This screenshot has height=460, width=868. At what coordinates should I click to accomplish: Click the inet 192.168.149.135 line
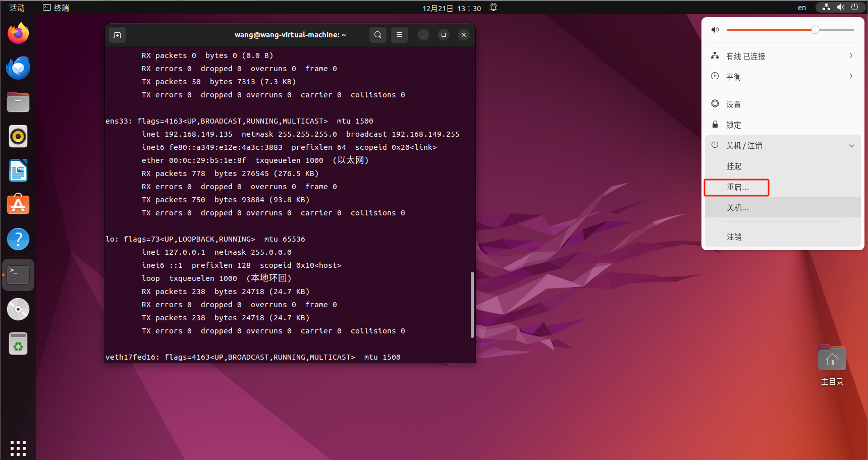[301, 134]
